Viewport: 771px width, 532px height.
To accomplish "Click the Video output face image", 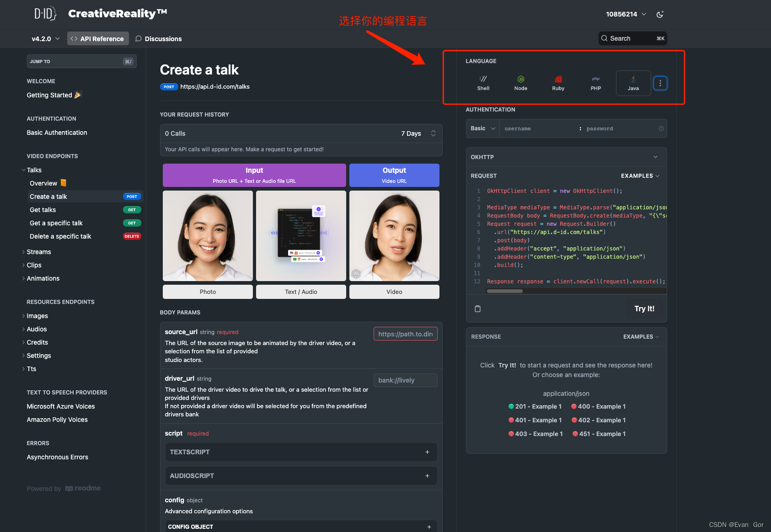I will [x=394, y=236].
